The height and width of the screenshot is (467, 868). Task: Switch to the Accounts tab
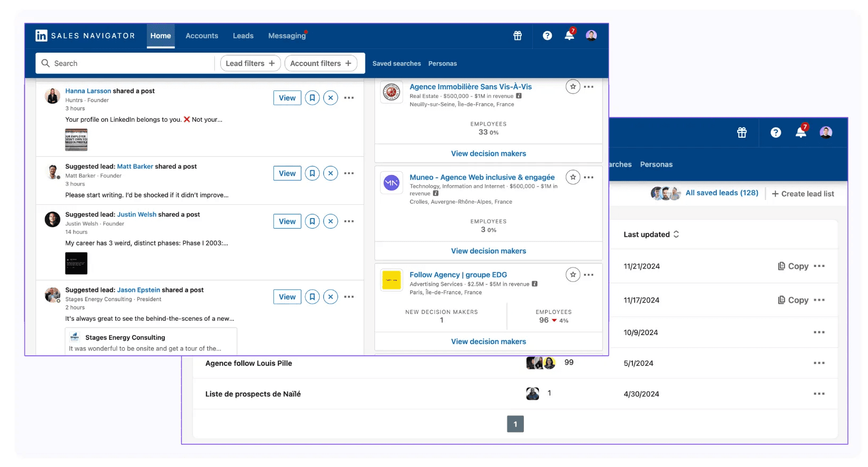click(202, 36)
